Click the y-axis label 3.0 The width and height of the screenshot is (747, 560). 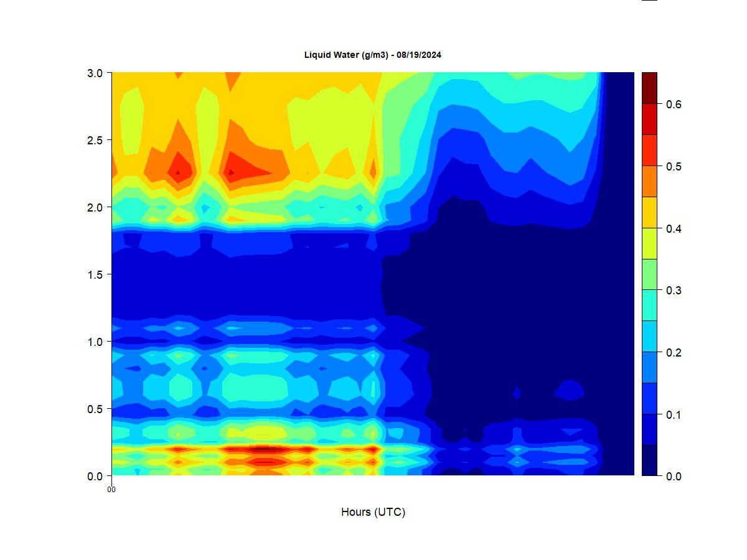95,73
